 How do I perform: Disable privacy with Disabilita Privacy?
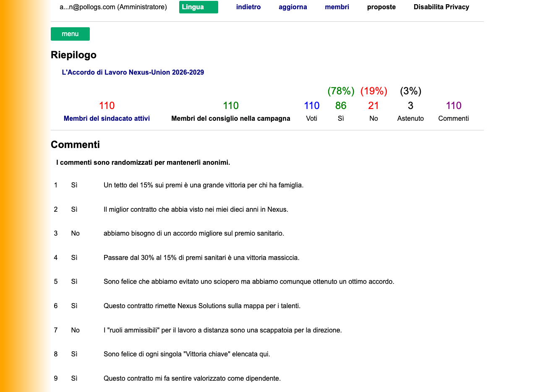[441, 7]
